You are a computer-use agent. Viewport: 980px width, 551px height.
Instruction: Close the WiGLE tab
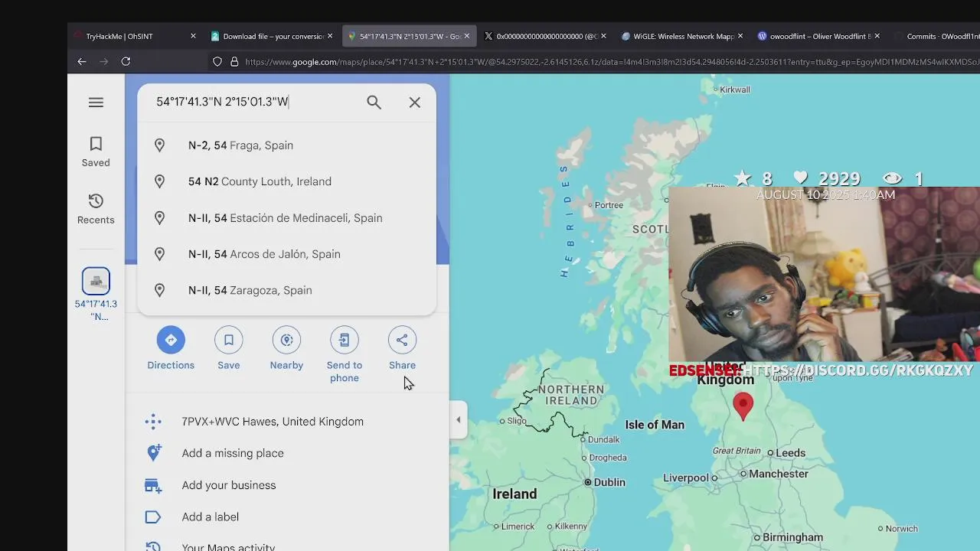(740, 36)
